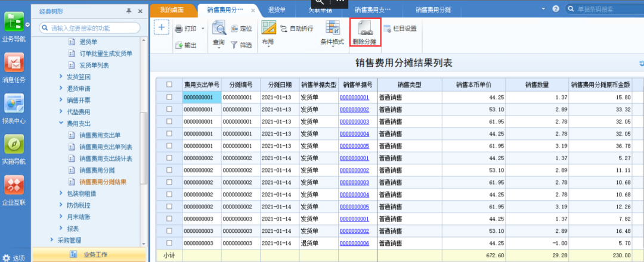
Task: Select the checkbox of the 退货单 row
Action: [169, 243]
